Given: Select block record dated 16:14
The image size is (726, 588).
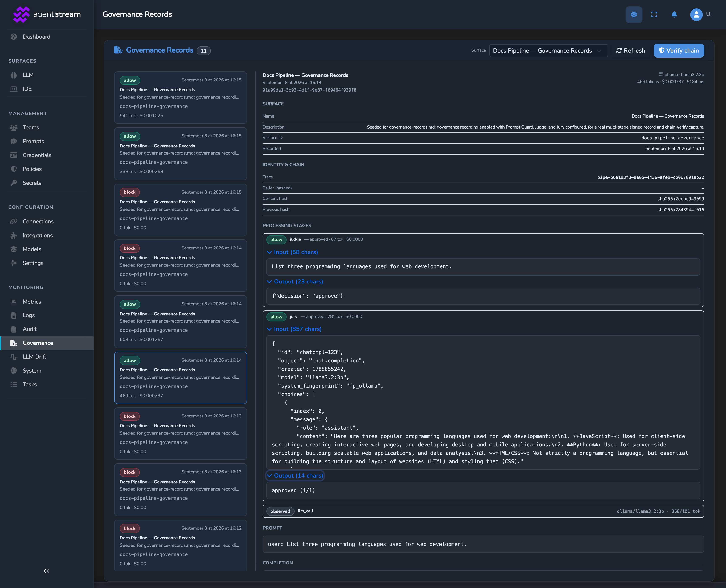Looking at the screenshot, I should pyautogui.click(x=181, y=266).
